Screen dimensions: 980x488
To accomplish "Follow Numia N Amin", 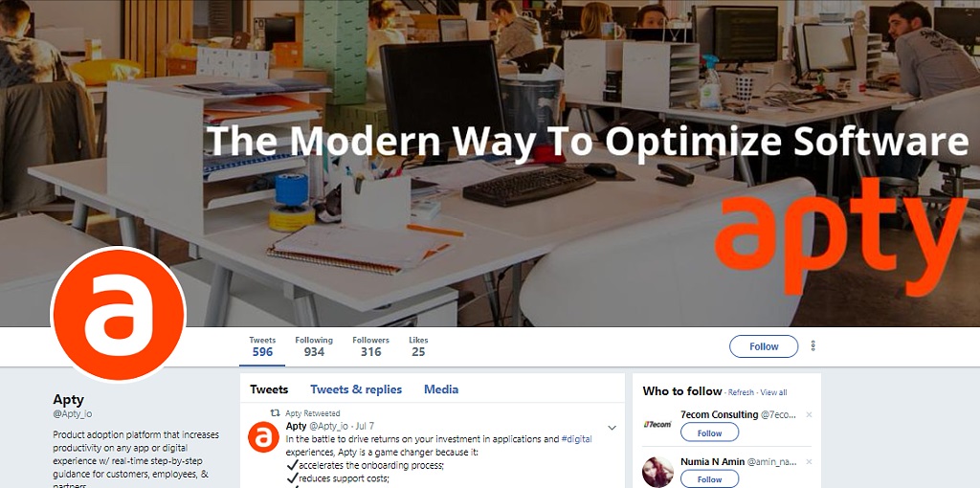I will tap(709, 479).
